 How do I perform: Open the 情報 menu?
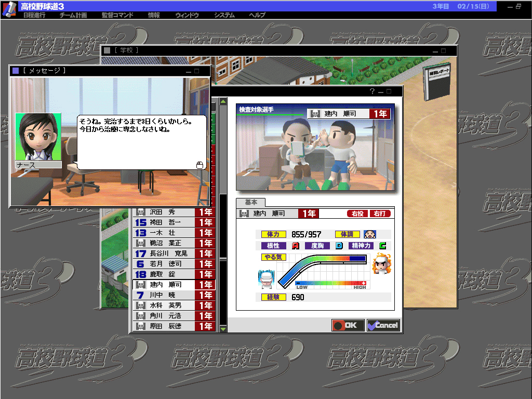[x=154, y=15]
